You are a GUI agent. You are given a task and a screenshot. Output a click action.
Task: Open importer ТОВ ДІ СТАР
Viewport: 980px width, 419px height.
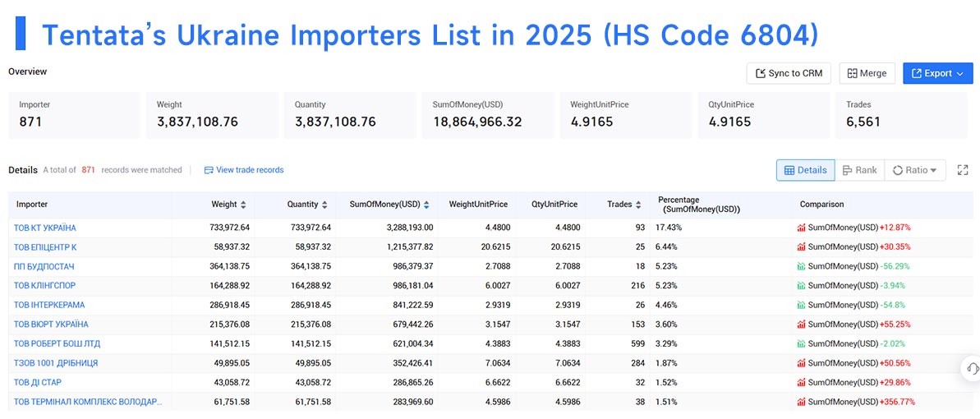click(38, 383)
